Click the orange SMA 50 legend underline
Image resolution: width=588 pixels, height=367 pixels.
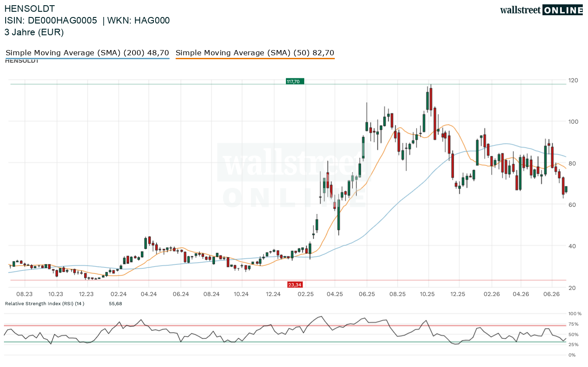pyautogui.click(x=255, y=58)
